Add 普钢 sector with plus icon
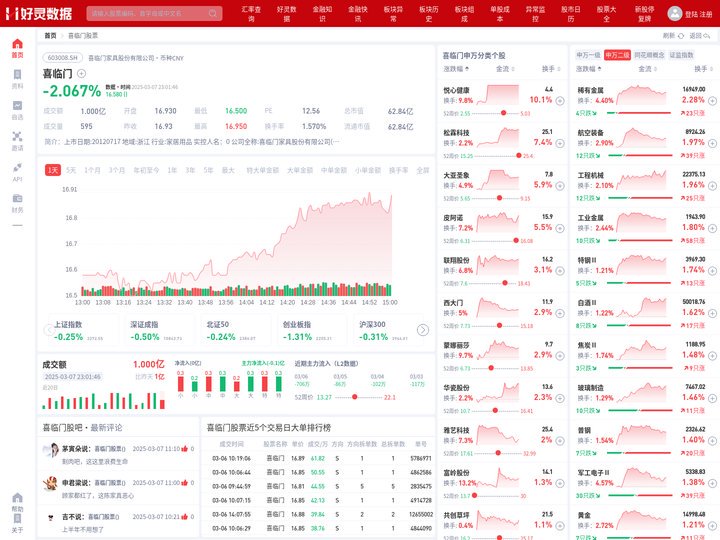The image size is (720, 540). [x=712, y=441]
